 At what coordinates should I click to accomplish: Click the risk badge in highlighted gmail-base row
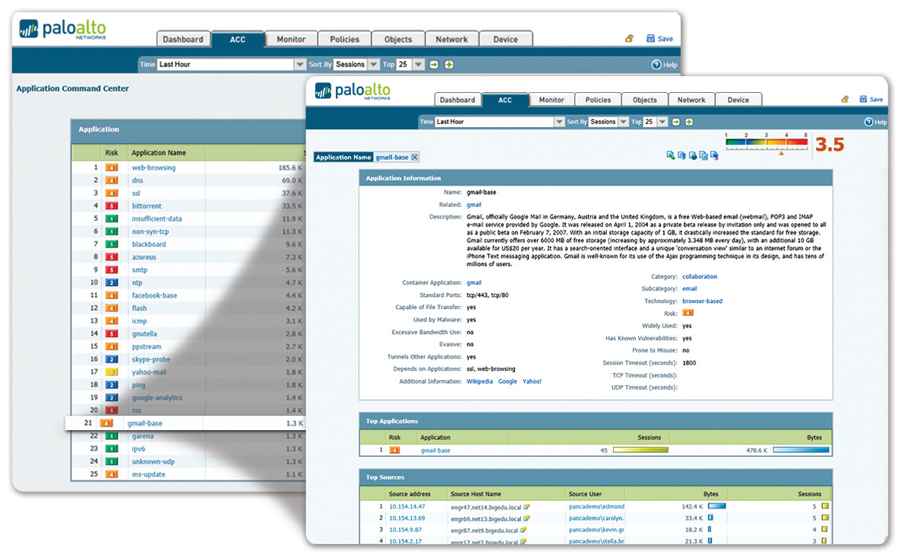pyautogui.click(x=107, y=423)
